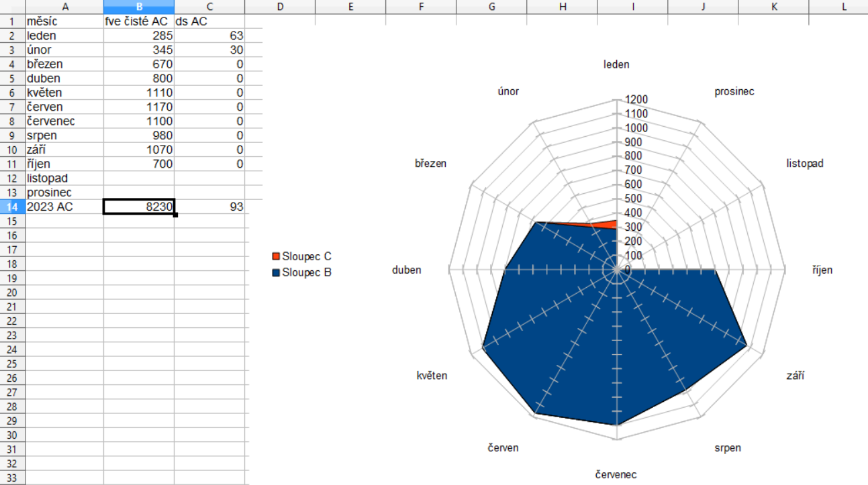Select the 'srpen' cell in column A
Image resolution: width=868 pixels, height=485 pixels.
(x=64, y=136)
